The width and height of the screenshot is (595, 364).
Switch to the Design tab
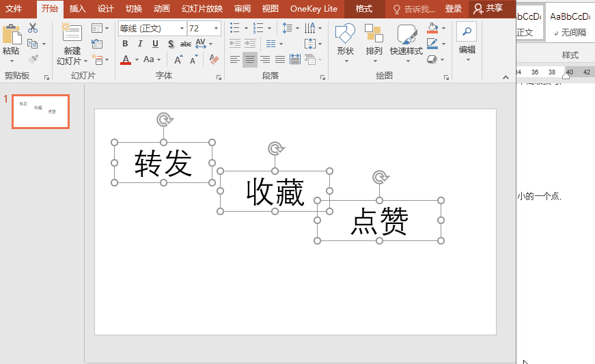coord(105,9)
